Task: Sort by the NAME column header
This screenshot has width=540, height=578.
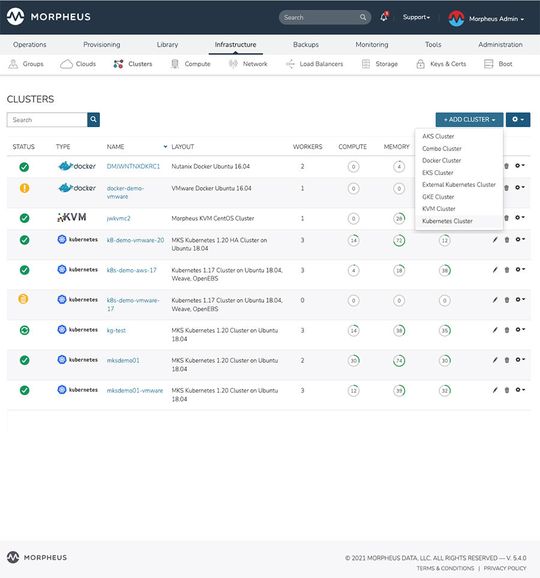Action: pos(115,146)
